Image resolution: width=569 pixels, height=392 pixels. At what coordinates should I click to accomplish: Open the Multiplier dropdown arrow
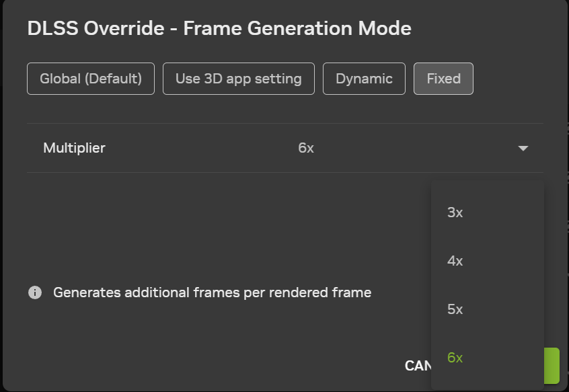[x=523, y=148]
